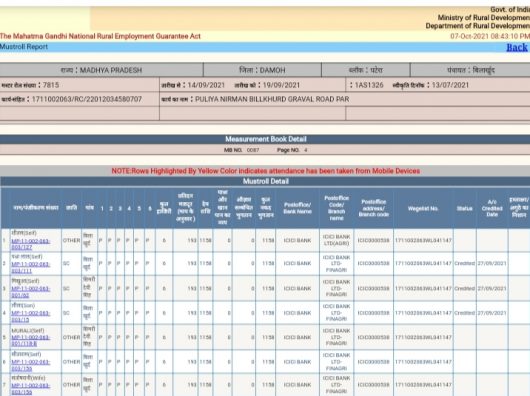Click Ministry of Rural Development header text
The height and width of the screenshot is (396, 530).
click(484, 18)
